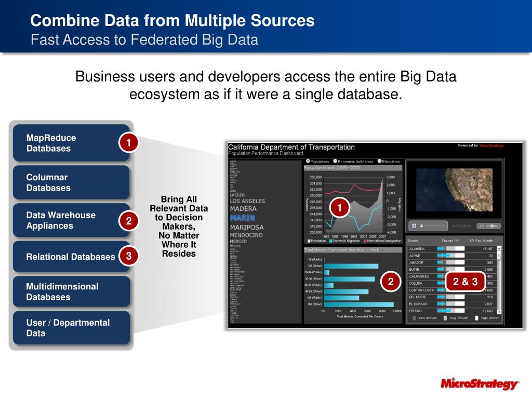The width and height of the screenshot is (532, 399).
Task: Click the video volume speaker icon
Action: 482,226
